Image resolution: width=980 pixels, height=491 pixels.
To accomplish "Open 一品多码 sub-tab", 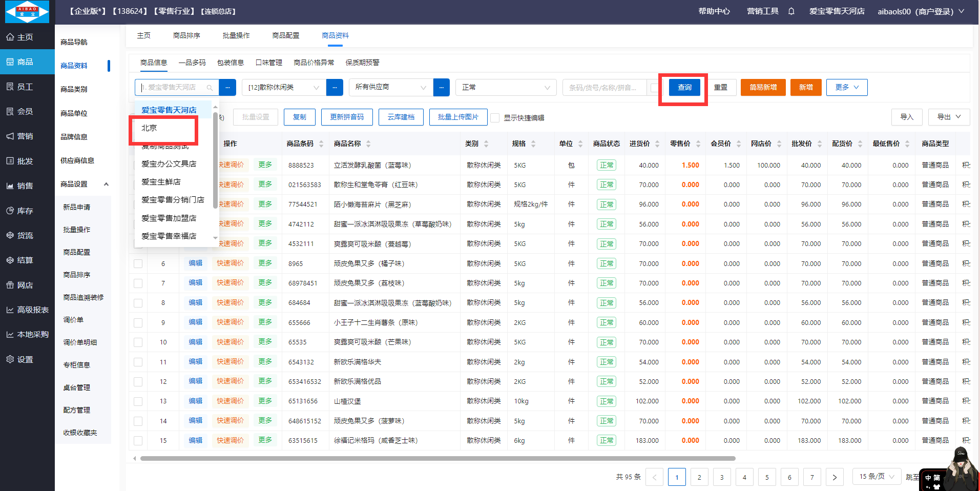I will click(192, 63).
